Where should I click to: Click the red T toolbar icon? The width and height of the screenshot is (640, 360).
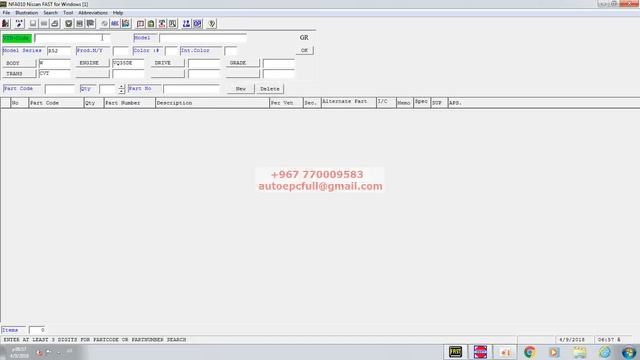click(162, 24)
